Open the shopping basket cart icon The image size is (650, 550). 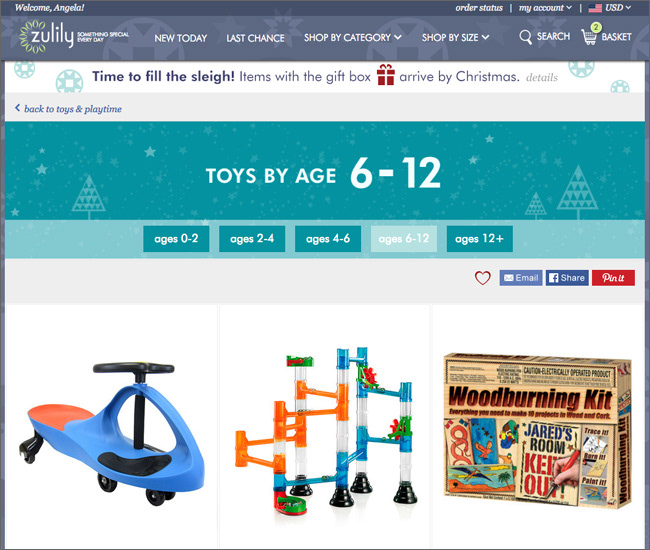click(x=590, y=34)
